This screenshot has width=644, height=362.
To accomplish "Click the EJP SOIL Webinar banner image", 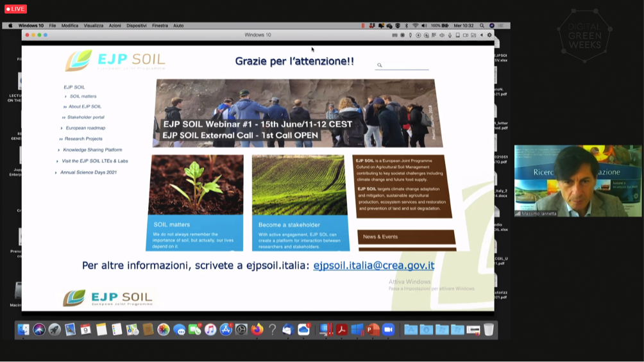I will (x=298, y=113).
